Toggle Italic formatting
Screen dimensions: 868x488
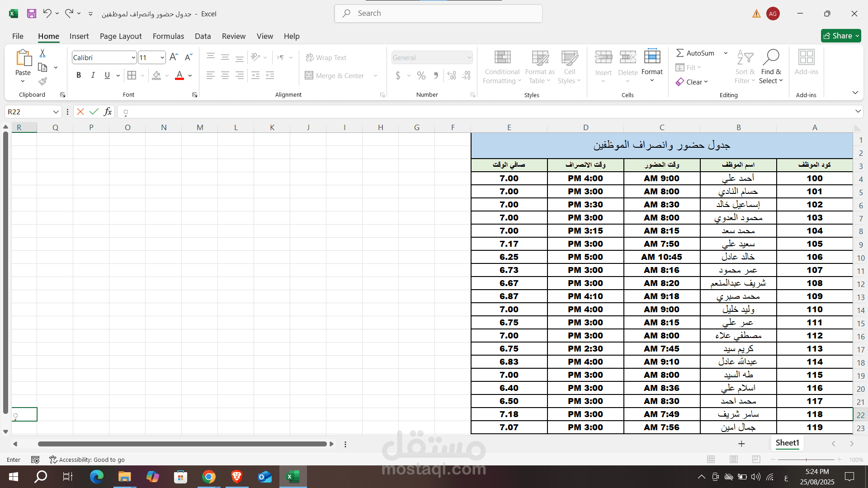(x=93, y=75)
